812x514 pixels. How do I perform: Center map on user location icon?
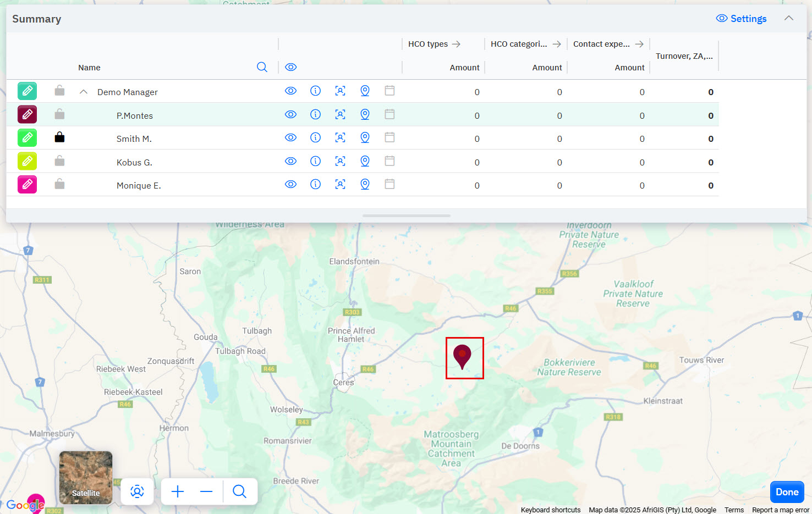[137, 491]
